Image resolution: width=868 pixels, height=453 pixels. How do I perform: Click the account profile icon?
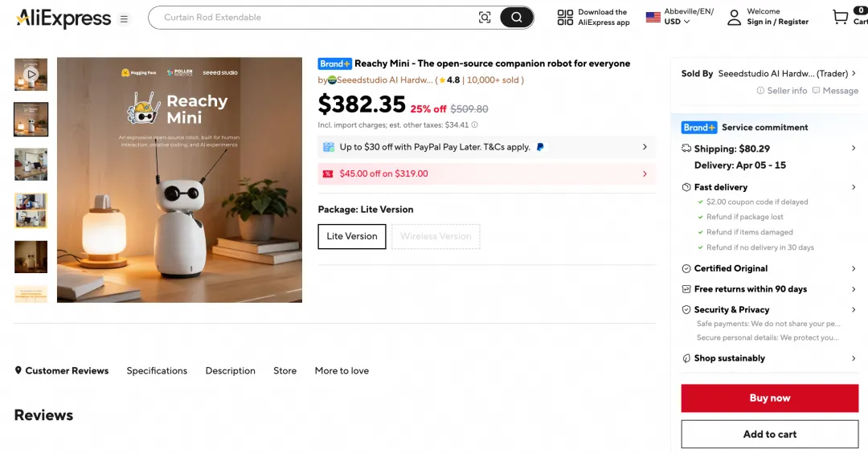click(x=734, y=18)
